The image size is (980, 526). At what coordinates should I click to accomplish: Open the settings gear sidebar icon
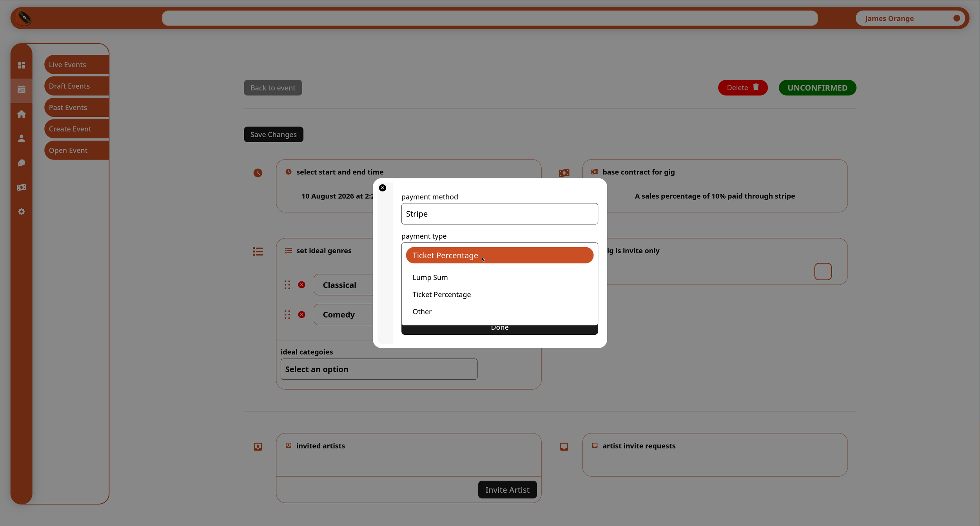pos(22,212)
